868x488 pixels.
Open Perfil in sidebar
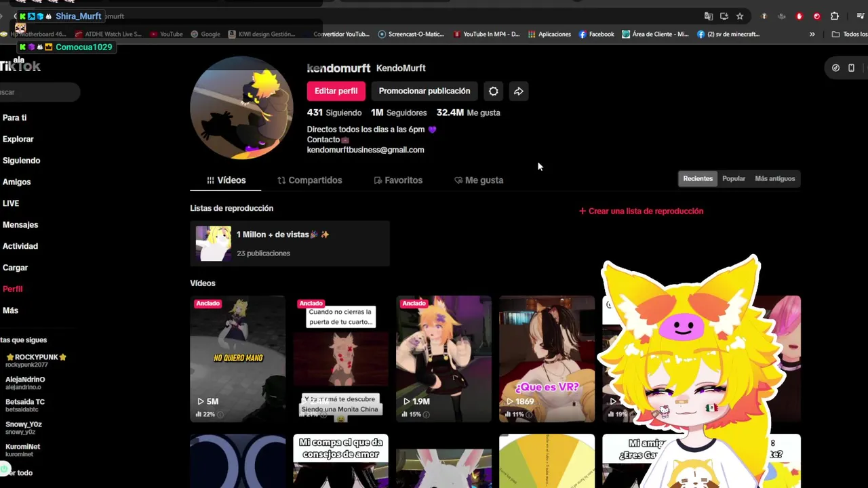12,289
